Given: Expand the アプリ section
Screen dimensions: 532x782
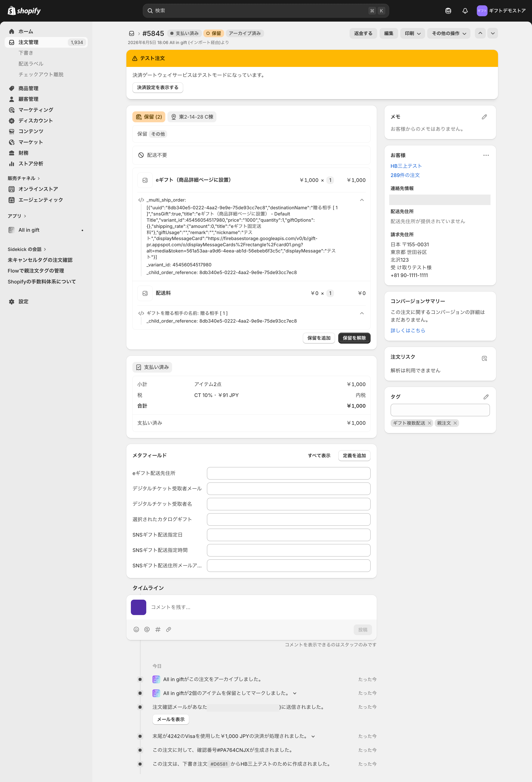Looking at the screenshot, I should pyautogui.click(x=17, y=216).
